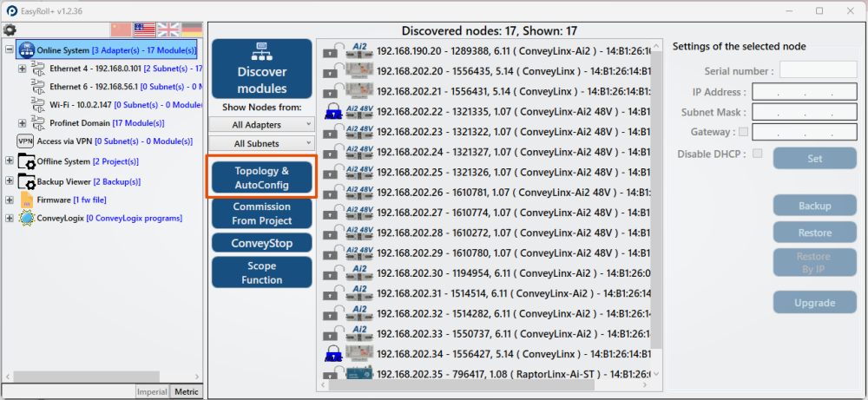Open the All Adapters dropdown
The width and height of the screenshot is (868, 400).
coord(261,125)
